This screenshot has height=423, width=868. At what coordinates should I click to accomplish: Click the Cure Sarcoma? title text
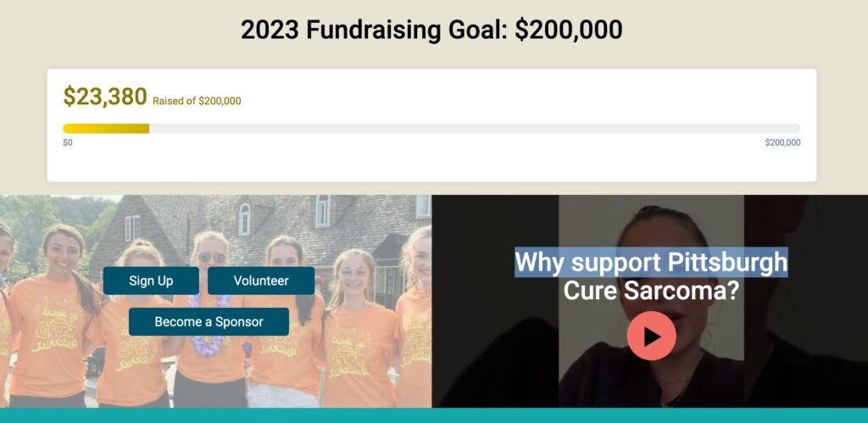point(651,291)
